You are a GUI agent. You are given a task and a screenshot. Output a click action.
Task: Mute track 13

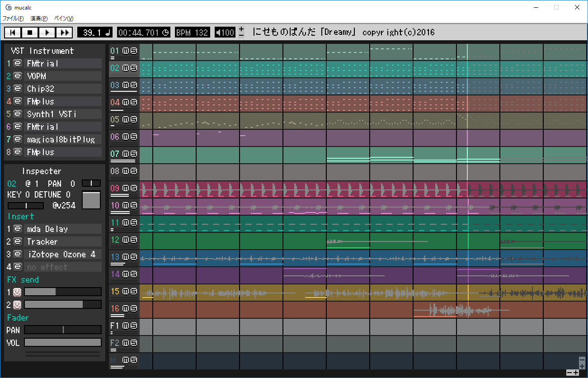[x=126, y=257]
